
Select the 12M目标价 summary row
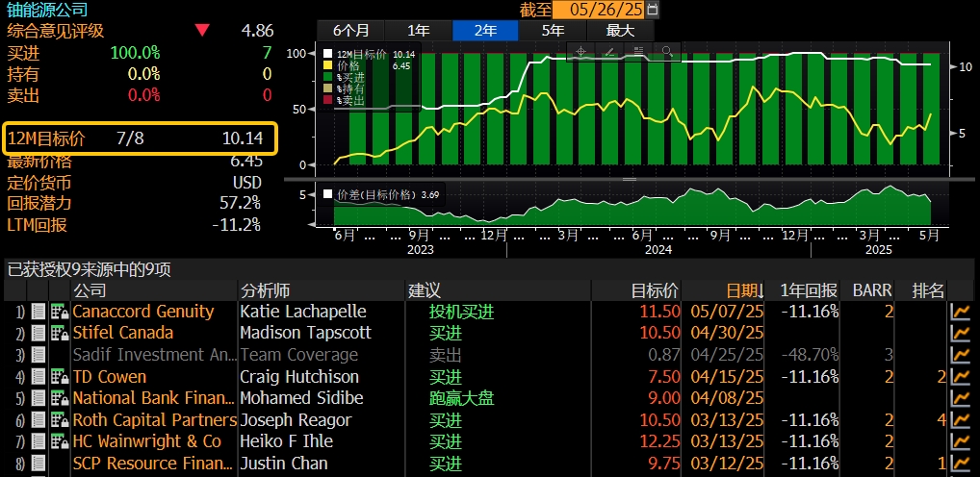point(140,138)
